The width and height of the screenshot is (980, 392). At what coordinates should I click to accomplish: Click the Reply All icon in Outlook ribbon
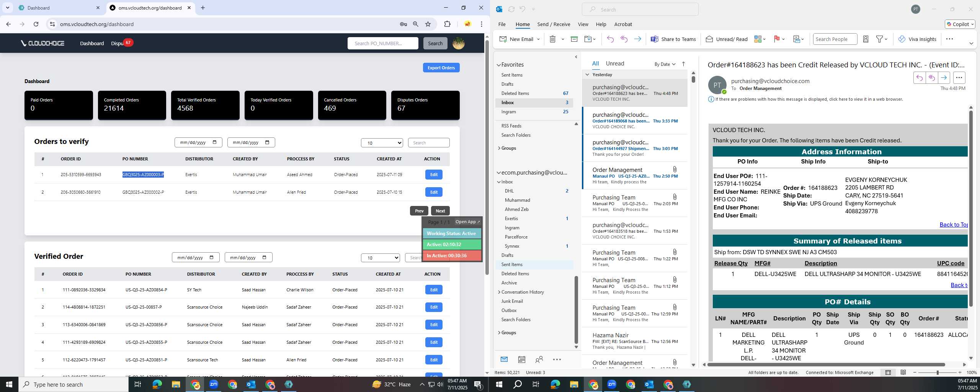coord(624,39)
